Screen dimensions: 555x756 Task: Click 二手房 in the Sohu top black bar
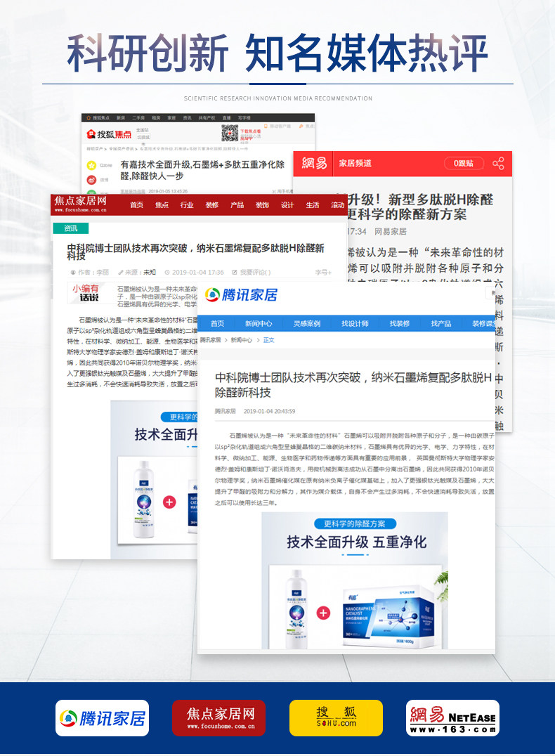tap(138, 118)
